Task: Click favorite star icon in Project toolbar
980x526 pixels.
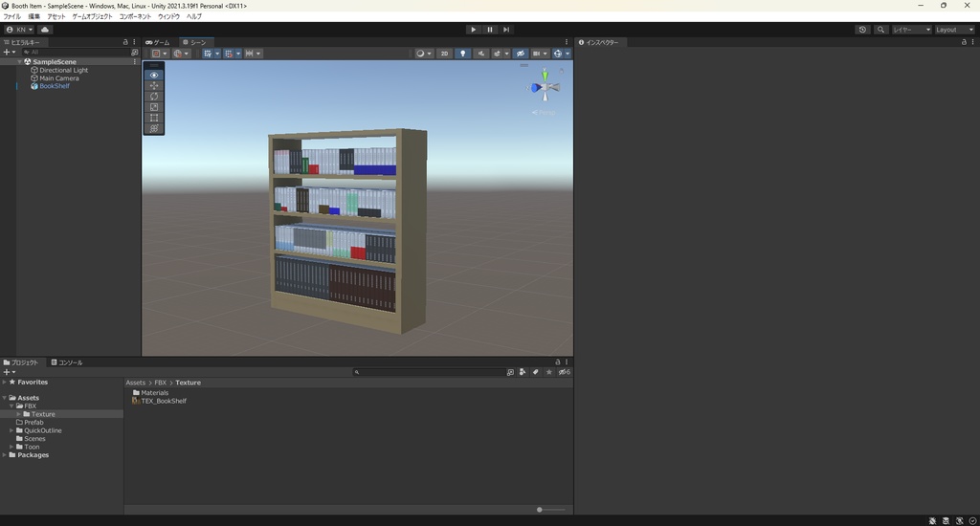Action: [548, 372]
